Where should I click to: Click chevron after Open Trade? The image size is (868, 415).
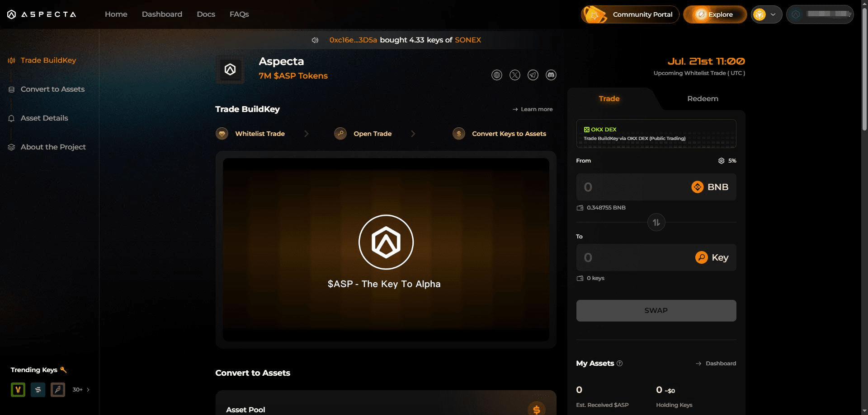coord(413,134)
